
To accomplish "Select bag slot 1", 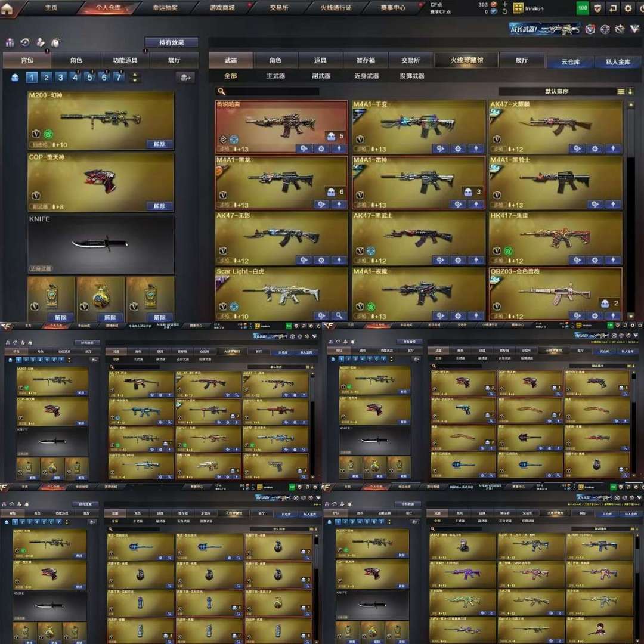I will coord(32,77).
